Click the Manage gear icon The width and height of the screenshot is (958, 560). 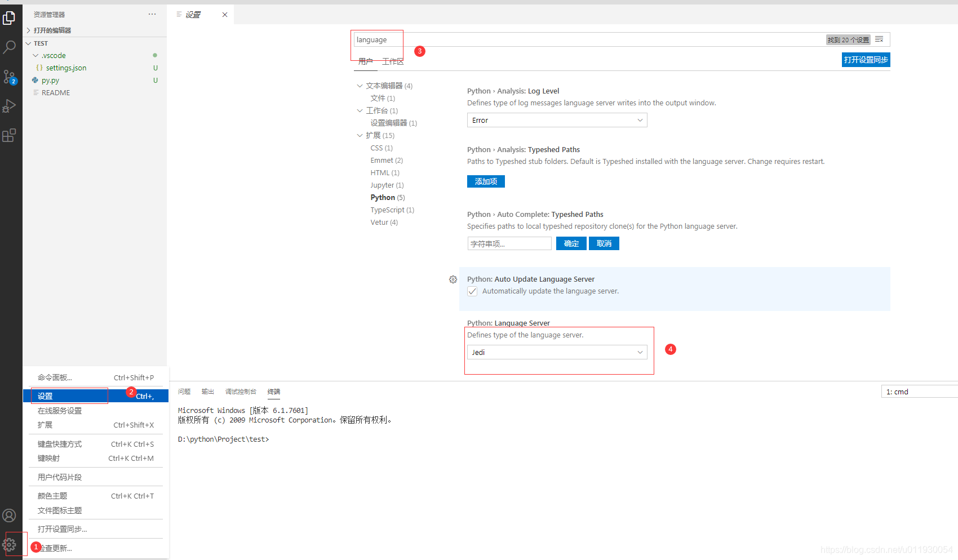click(9, 545)
